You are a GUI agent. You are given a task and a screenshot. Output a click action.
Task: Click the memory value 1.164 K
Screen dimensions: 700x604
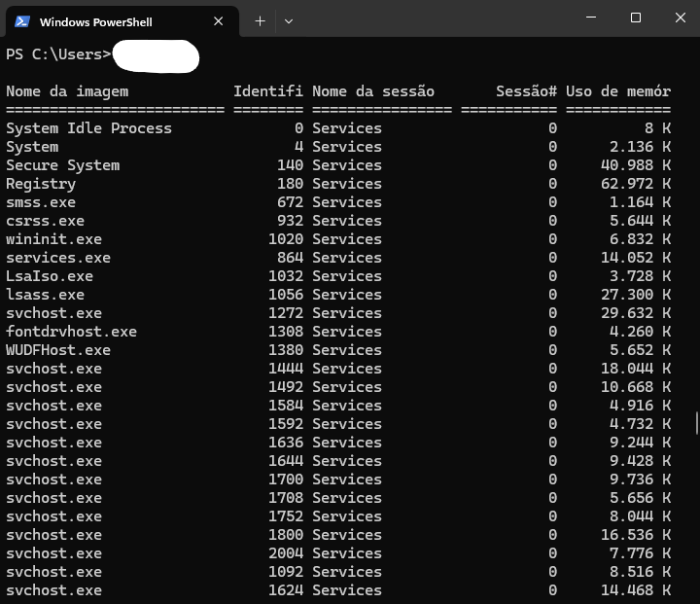click(640, 202)
